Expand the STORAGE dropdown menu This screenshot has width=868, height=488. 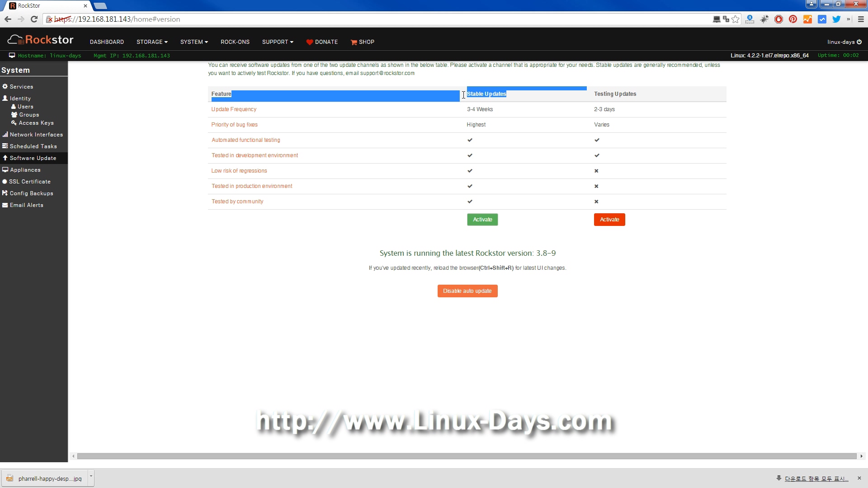(152, 42)
